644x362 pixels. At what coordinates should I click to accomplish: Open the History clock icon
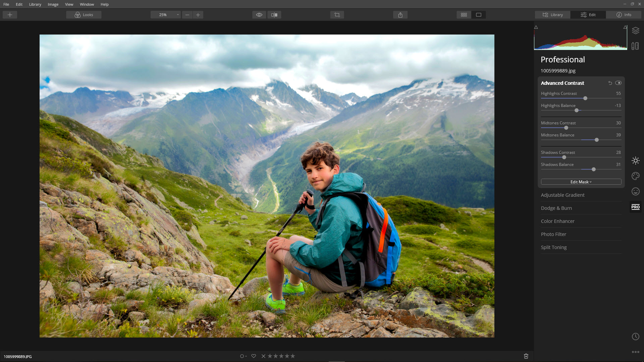click(x=636, y=337)
